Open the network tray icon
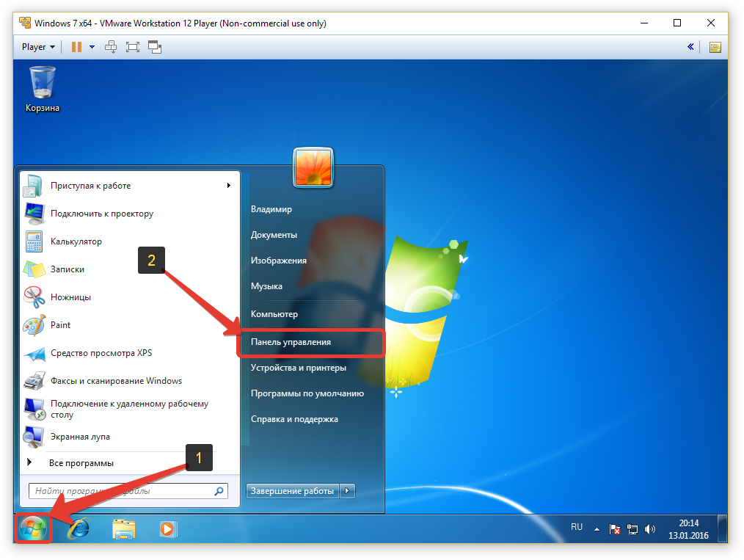This screenshot has width=744, height=560. pyautogui.click(x=632, y=528)
